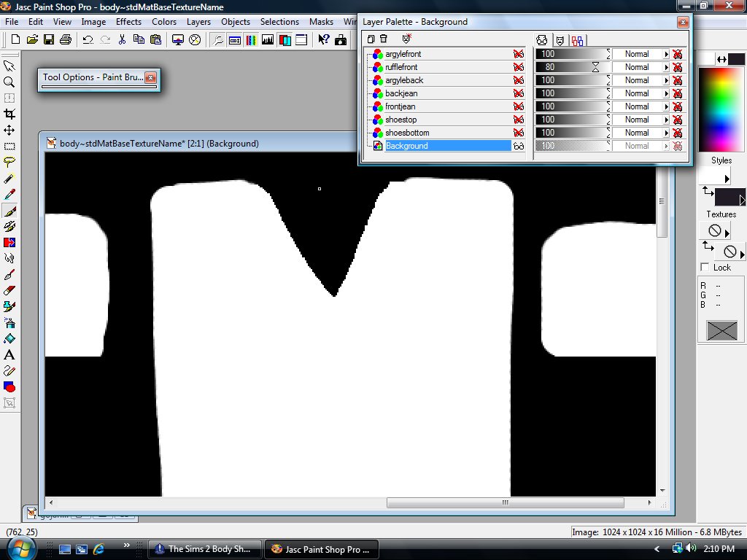Click the delete layer trash icon
This screenshot has width=747, height=560.
tap(384, 39)
